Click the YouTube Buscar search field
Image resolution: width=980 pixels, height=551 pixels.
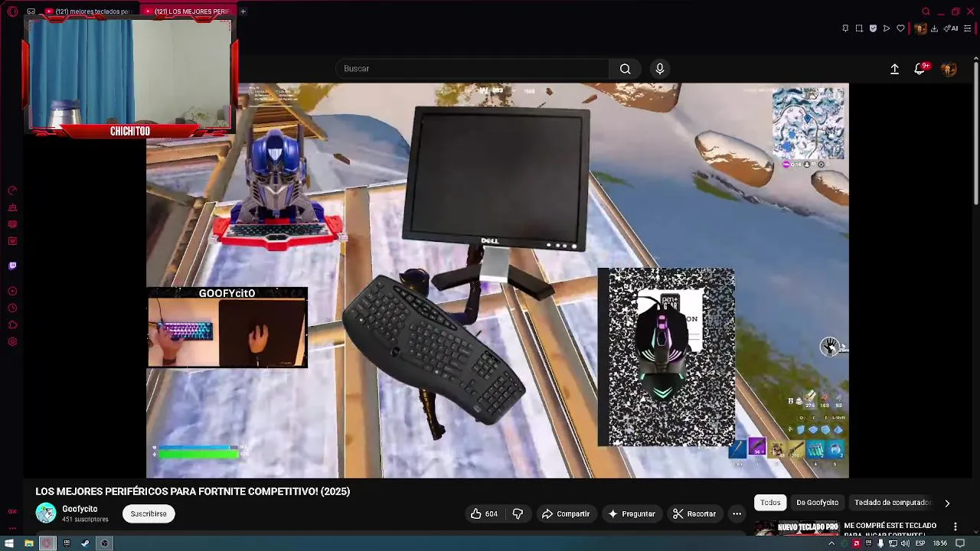pos(472,69)
